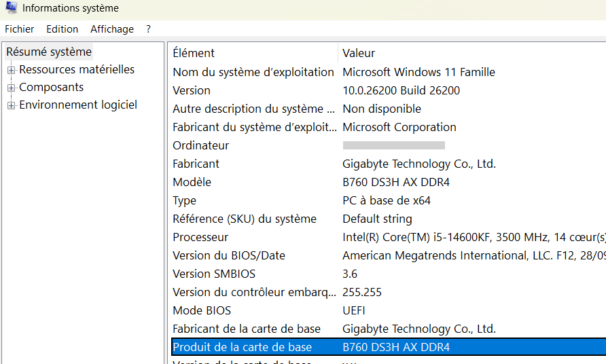Click the Microsoft Windows 11 Famille value
This screenshot has width=606, height=364.
418,72
